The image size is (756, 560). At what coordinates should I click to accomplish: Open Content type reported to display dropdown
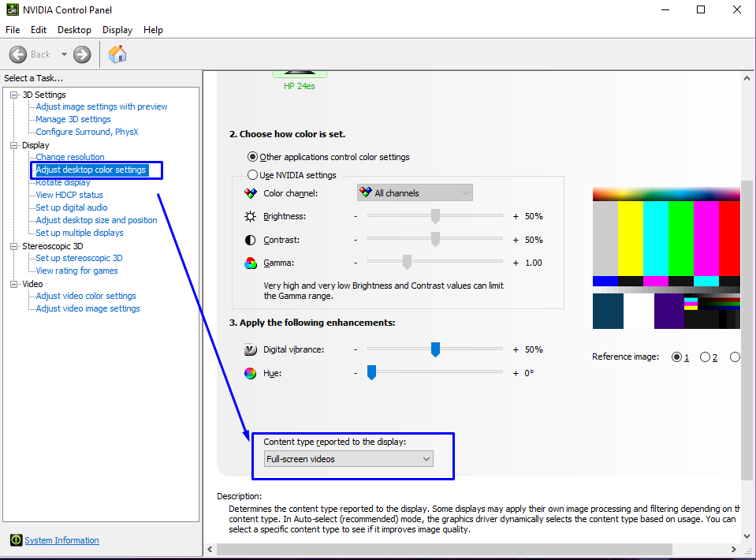coord(348,459)
